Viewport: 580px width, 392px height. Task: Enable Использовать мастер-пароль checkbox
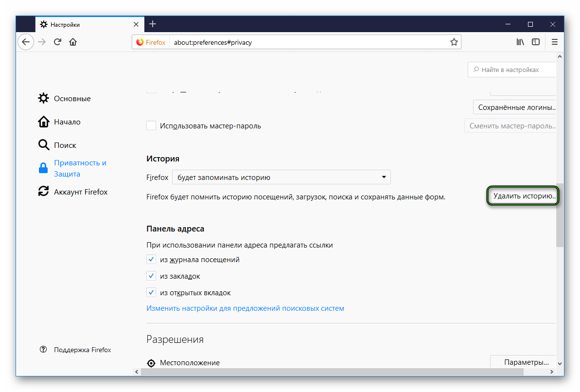point(151,125)
